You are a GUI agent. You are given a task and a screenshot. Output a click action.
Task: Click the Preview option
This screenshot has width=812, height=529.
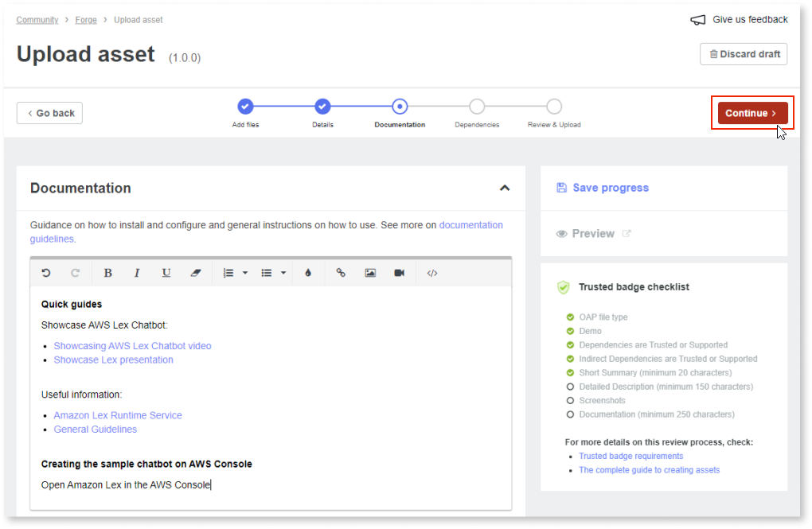tap(593, 233)
